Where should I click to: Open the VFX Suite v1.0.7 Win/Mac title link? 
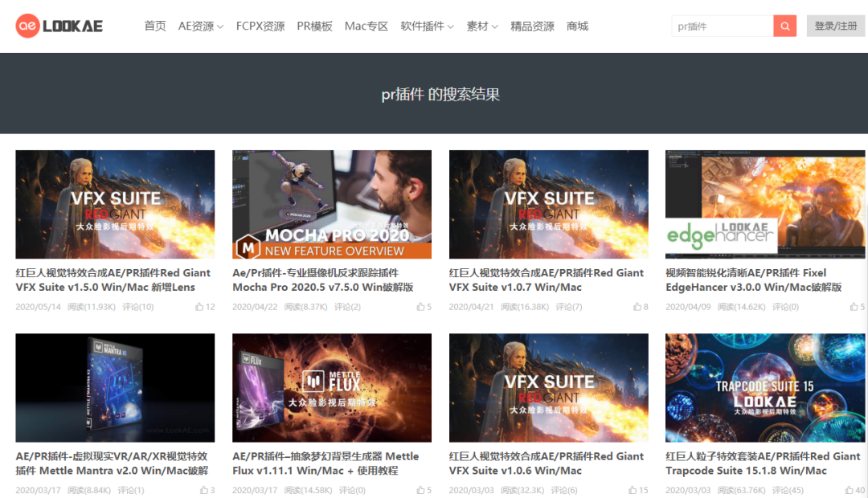[547, 280]
